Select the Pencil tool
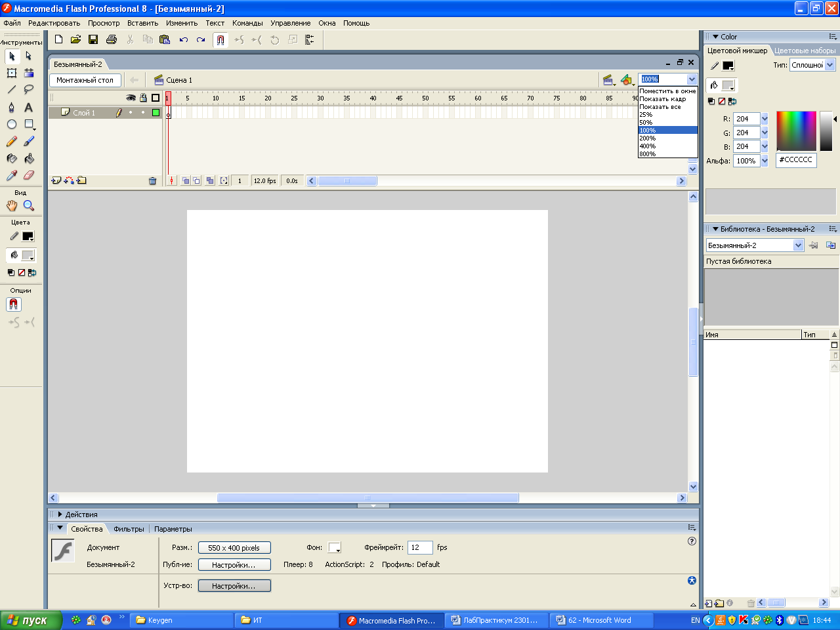Image resolution: width=840 pixels, height=630 pixels. click(12, 141)
